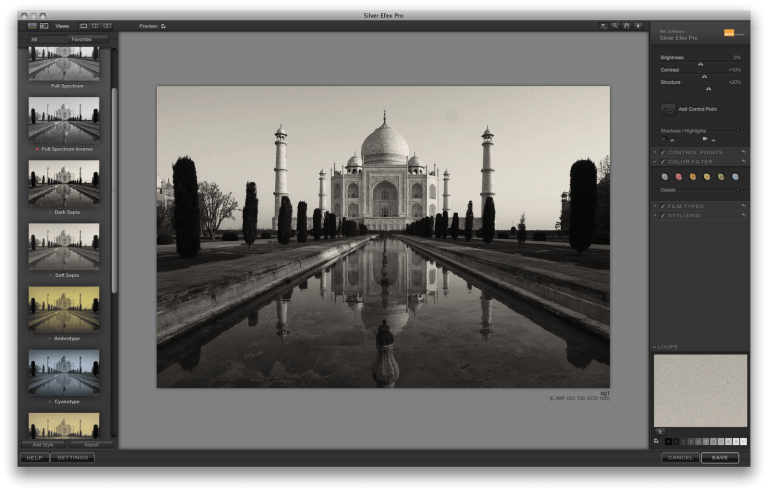Click the Loupe preview area

point(700,391)
